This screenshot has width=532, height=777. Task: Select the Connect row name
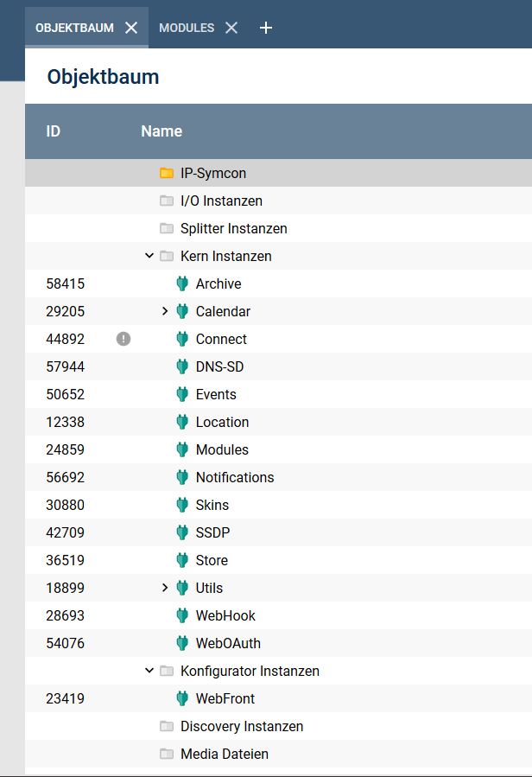coord(221,340)
